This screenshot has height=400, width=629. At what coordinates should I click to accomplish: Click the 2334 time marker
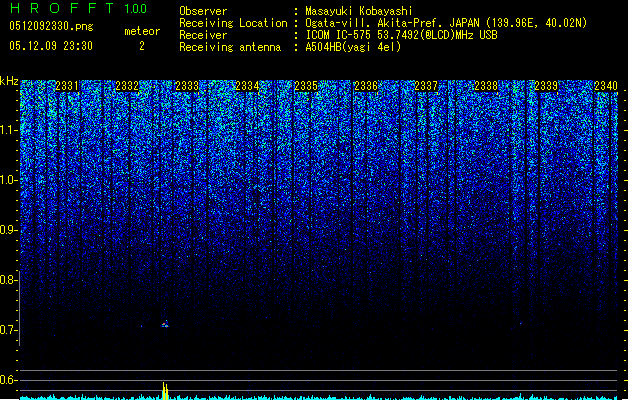click(247, 86)
